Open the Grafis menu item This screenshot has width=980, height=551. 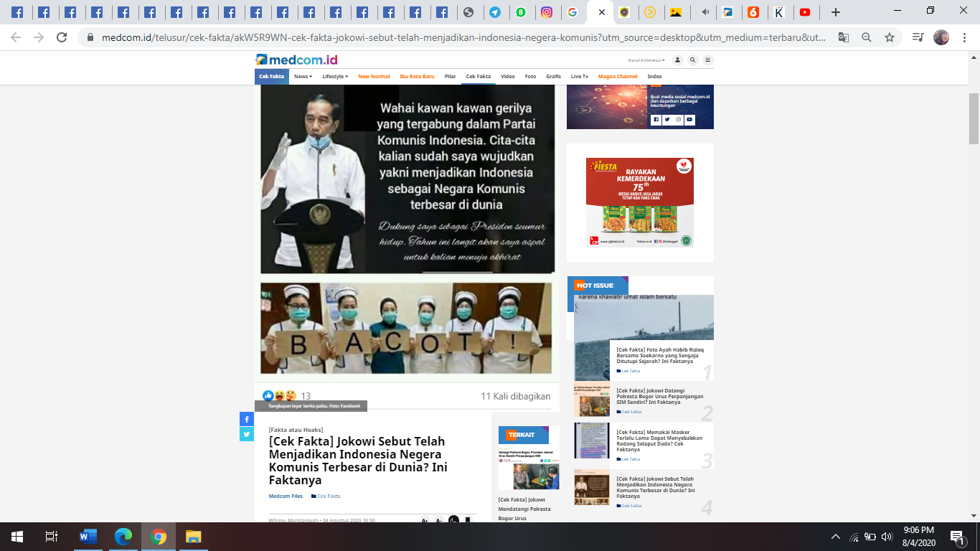coord(553,76)
